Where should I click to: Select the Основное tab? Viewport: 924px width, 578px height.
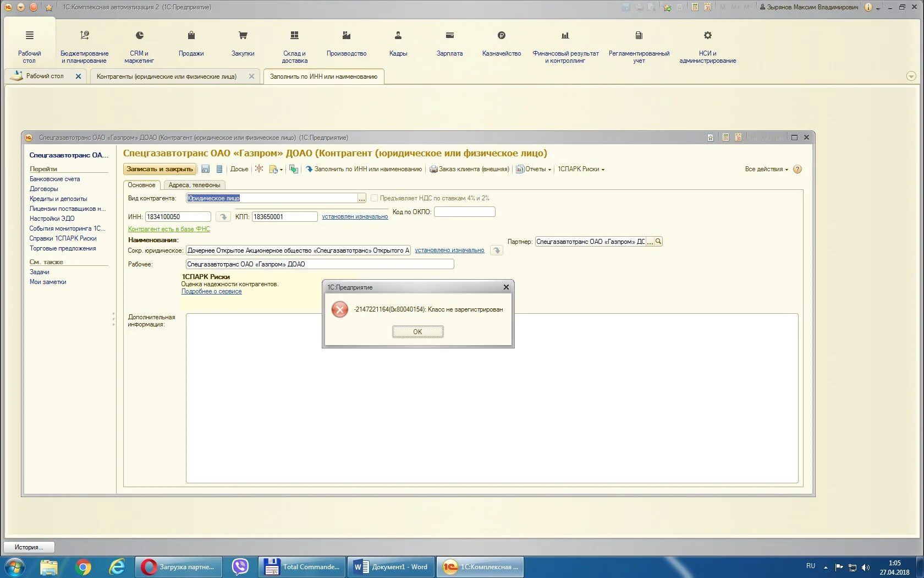(x=141, y=185)
